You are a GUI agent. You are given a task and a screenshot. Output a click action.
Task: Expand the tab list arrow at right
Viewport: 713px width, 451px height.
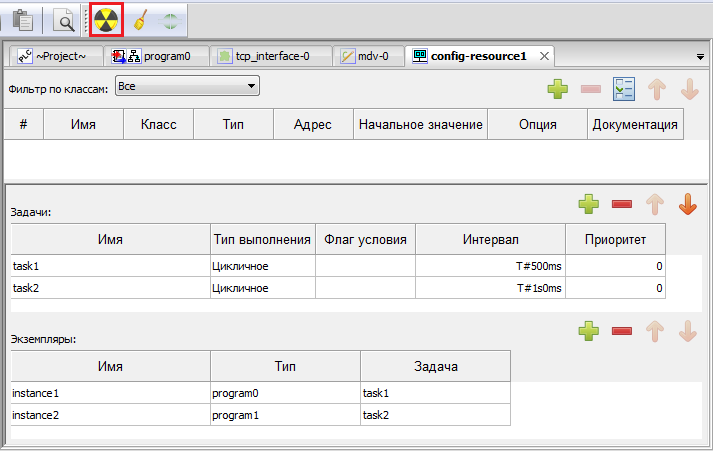tap(700, 58)
